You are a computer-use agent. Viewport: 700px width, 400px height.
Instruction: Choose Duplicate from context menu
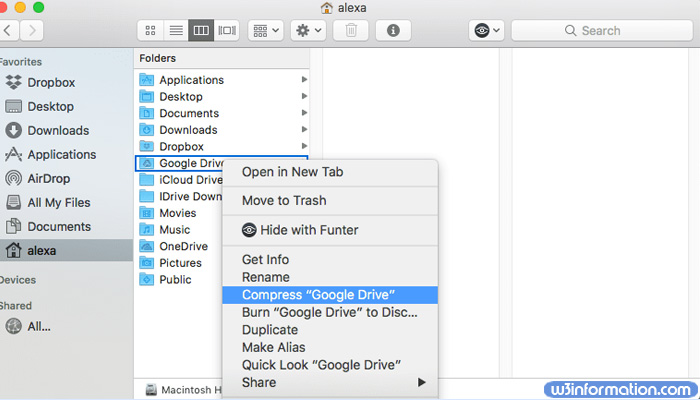330,330
